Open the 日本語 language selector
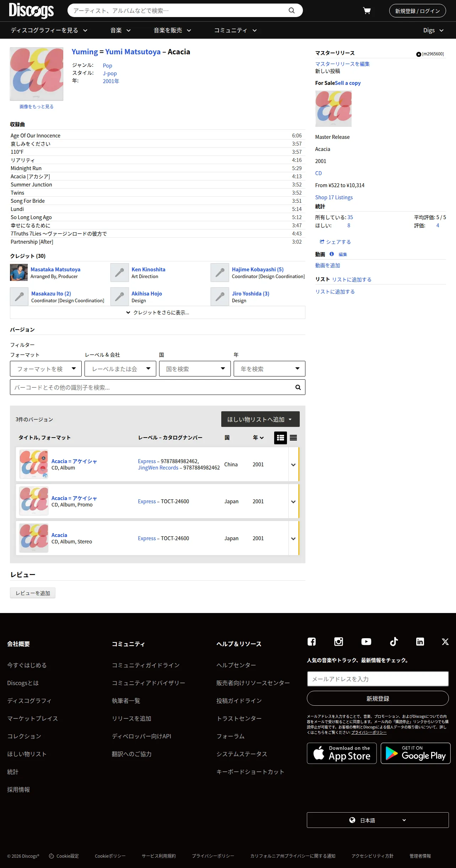Image resolution: width=456 pixels, height=868 pixels. click(378, 820)
